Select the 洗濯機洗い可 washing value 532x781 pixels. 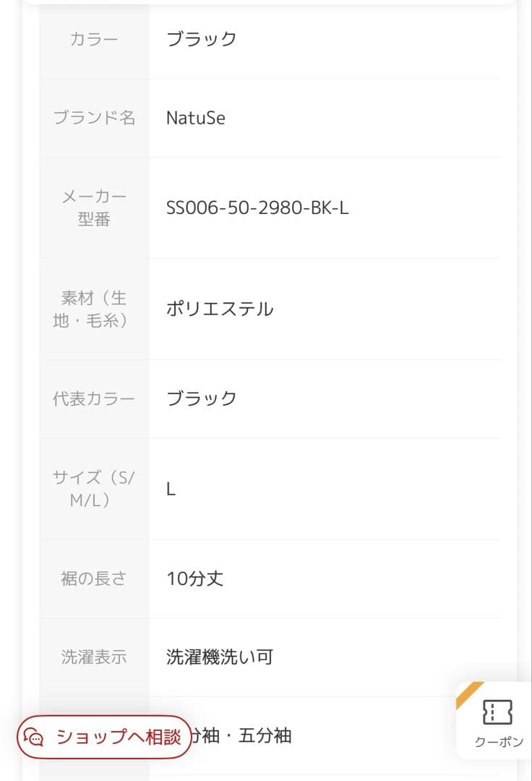pyautogui.click(x=220, y=657)
